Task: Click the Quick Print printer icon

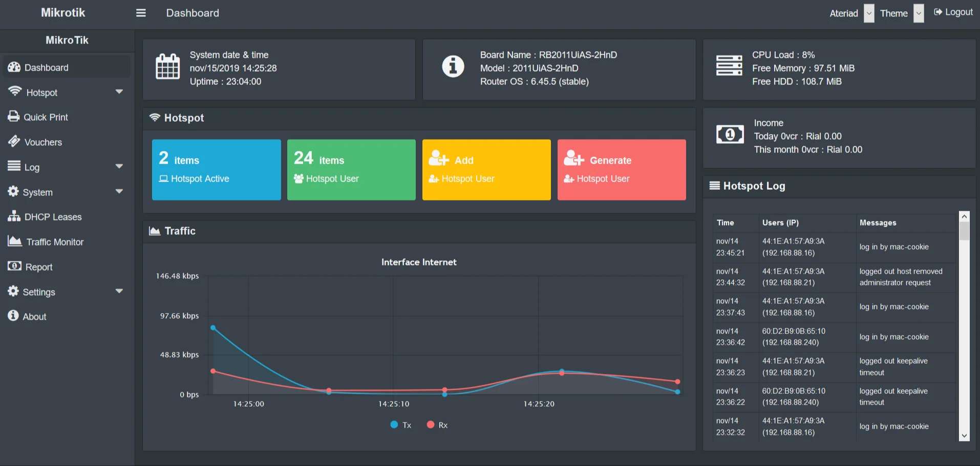Action: pyautogui.click(x=14, y=116)
